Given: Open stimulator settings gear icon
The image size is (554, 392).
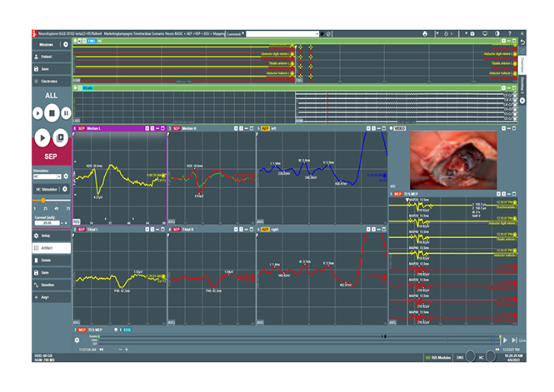Looking at the screenshot, I should [67, 176].
